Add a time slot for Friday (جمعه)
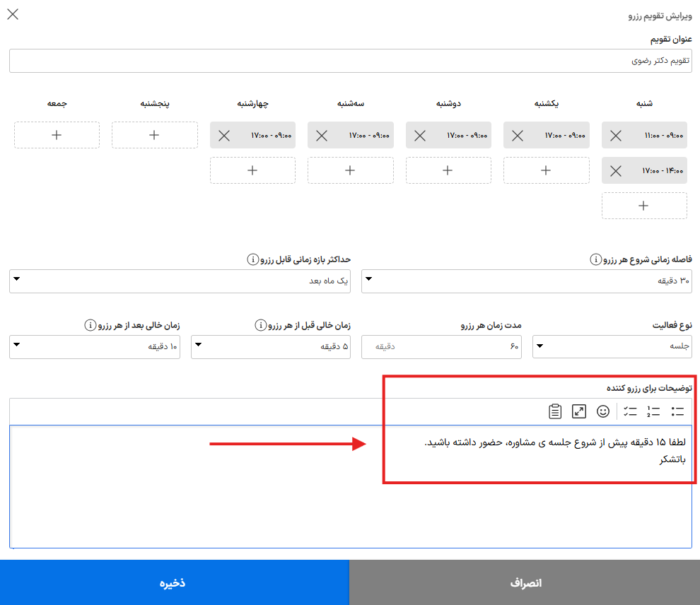The height and width of the screenshot is (605, 700). pyautogui.click(x=57, y=135)
